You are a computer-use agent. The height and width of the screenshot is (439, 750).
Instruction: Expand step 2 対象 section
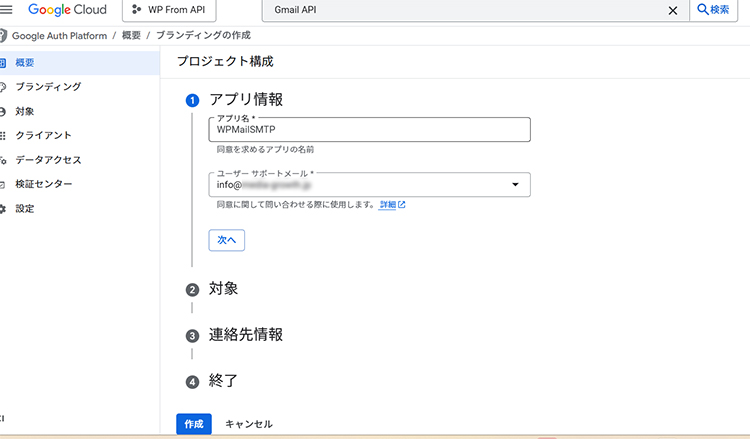[223, 289]
